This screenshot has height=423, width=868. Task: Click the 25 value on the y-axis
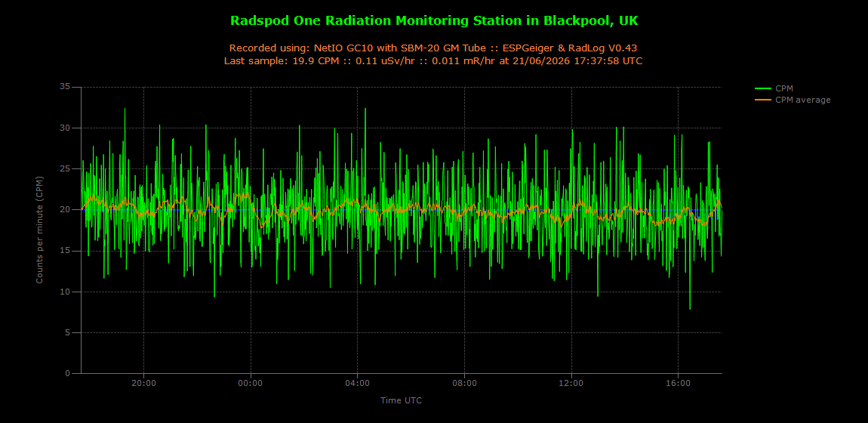[x=66, y=169]
